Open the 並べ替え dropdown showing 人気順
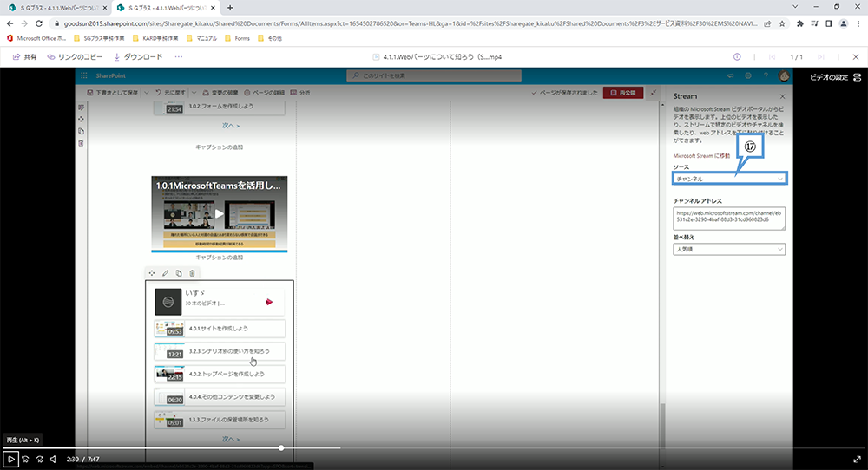868x470 pixels. (x=729, y=250)
